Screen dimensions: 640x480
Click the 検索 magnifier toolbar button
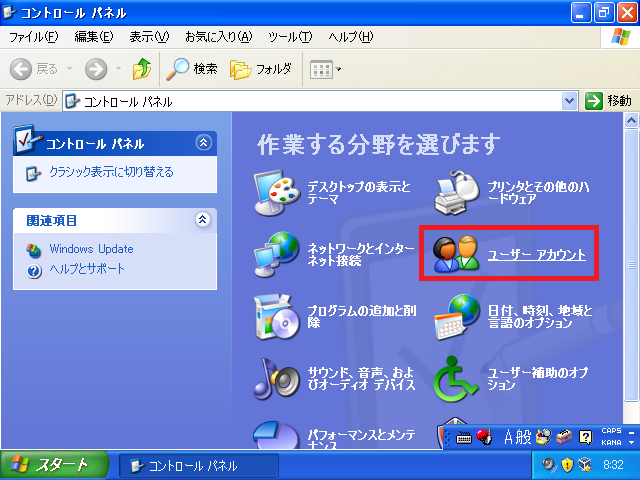coord(192,69)
